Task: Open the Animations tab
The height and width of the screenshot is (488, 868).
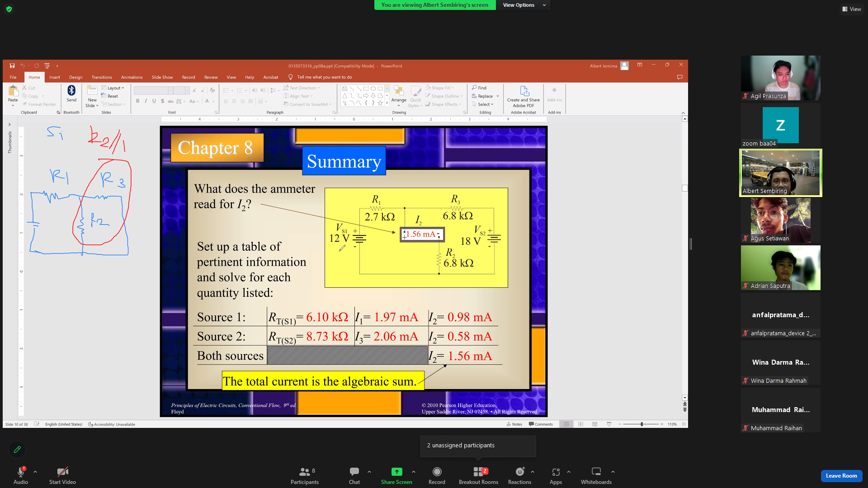Action: tap(132, 77)
